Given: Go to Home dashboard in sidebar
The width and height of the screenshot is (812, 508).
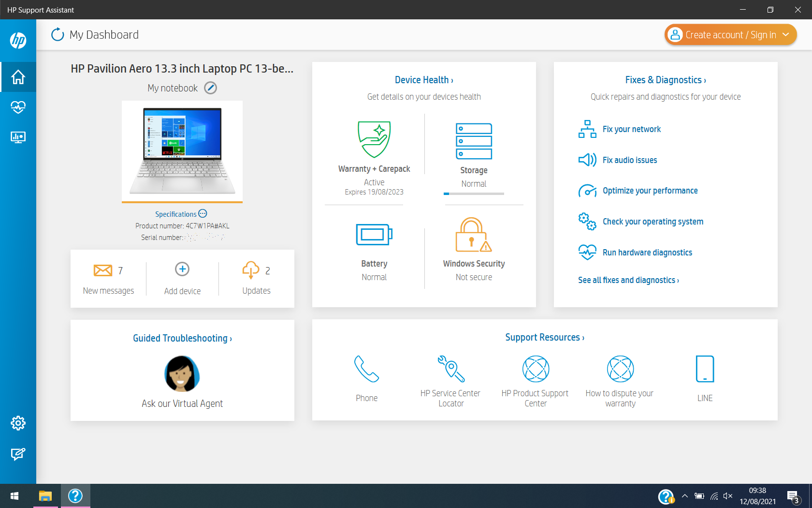Looking at the screenshot, I should point(18,77).
